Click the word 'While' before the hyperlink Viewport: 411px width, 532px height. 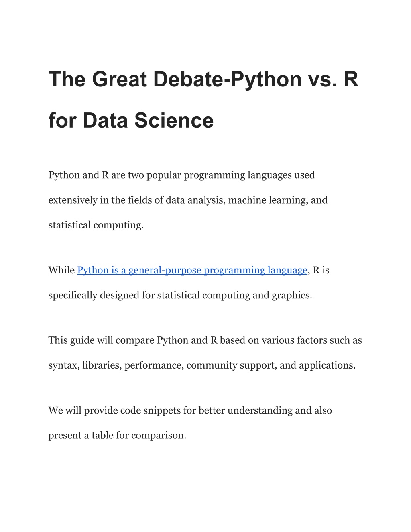61,270
